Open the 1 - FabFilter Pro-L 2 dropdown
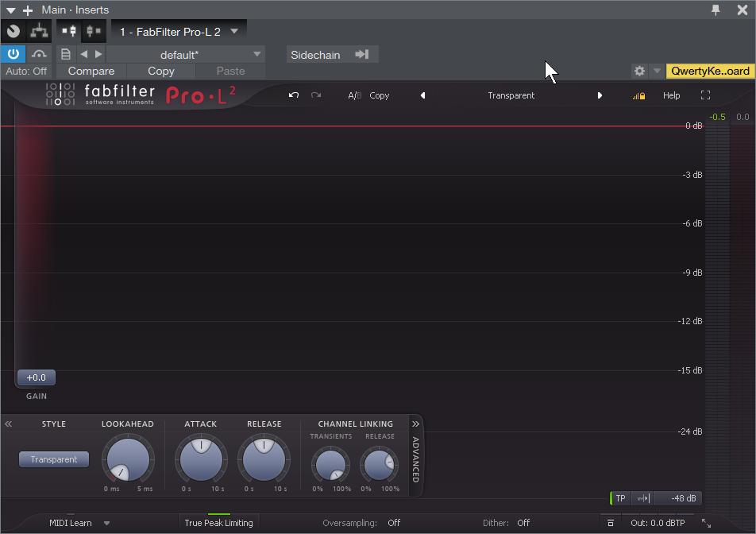Image resolution: width=756 pixels, height=534 pixels. [x=179, y=32]
